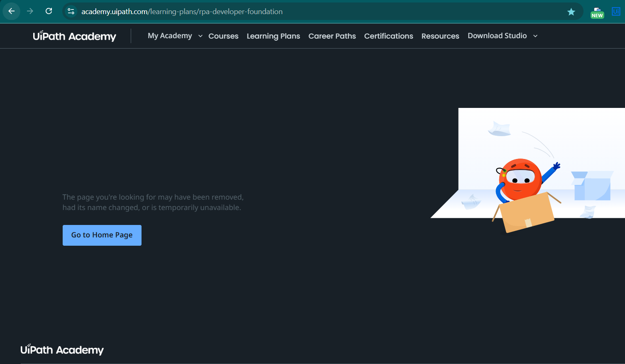This screenshot has height=364, width=625.
Task: Expand the My Academy chevron arrow
Action: tap(200, 36)
